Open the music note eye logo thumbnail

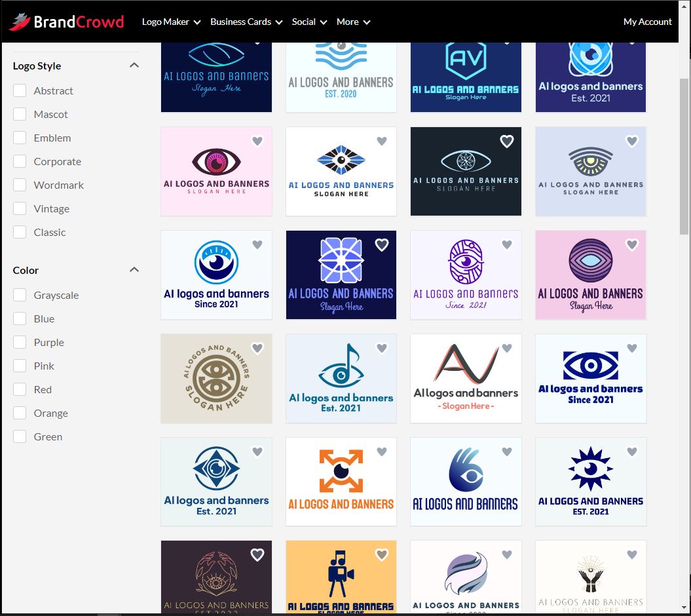(x=341, y=378)
